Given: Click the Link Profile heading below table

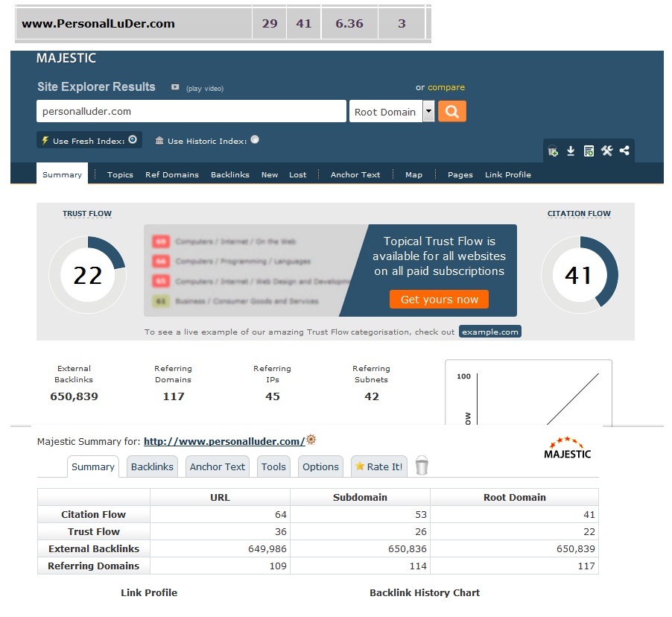Looking at the screenshot, I should click(x=149, y=592).
